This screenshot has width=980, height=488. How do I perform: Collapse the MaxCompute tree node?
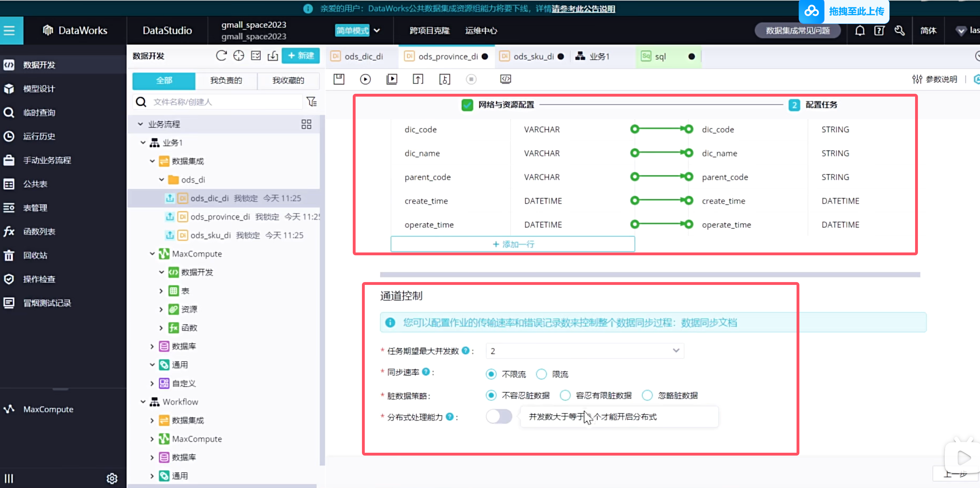point(152,254)
